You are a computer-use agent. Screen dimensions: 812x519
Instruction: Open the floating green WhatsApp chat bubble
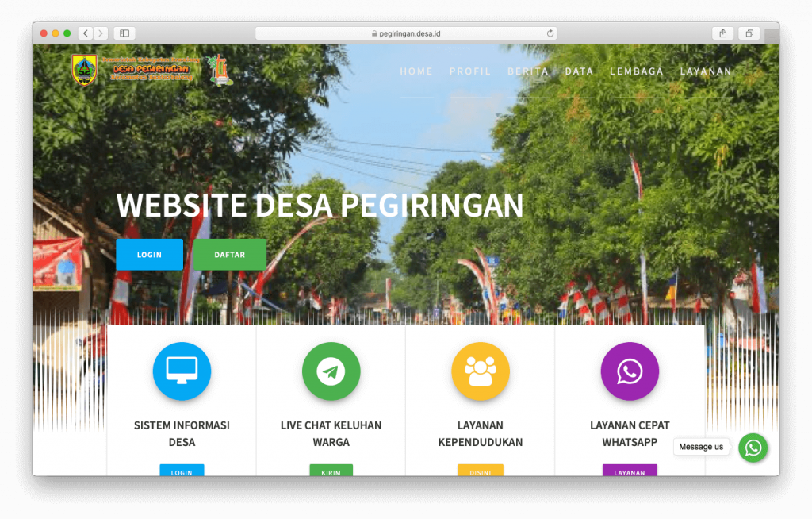tap(753, 448)
